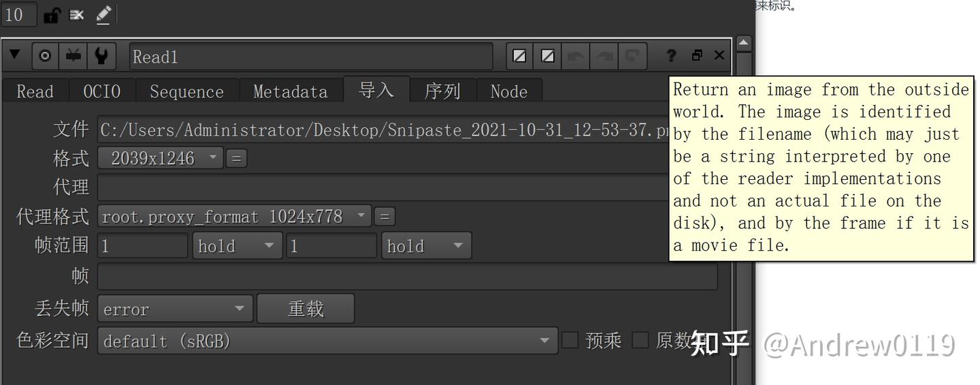Screen dimensions: 980x385
Task: Click the = button next to 格式
Action: [x=236, y=159]
